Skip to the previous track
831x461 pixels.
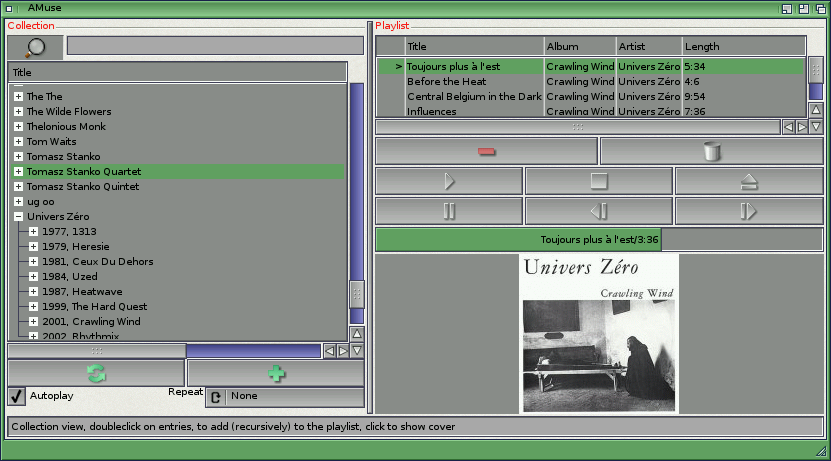pyautogui.click(x=599, y=211)
